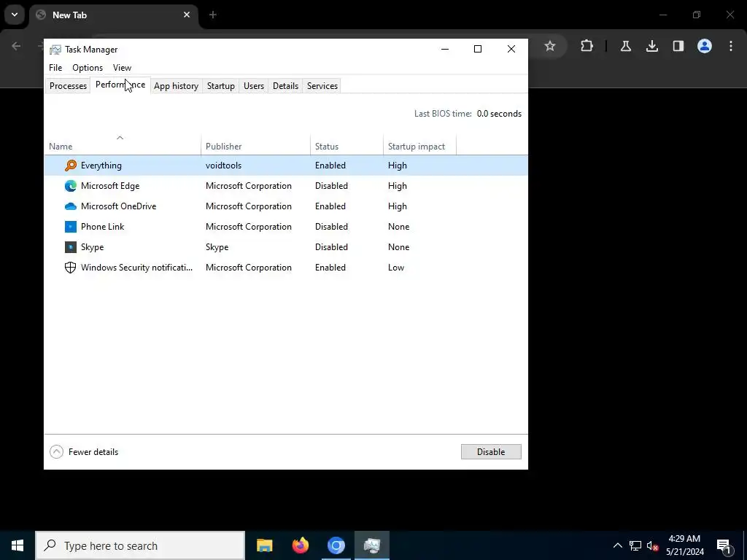747x560 pixels.
Task: Open the notification center icon
Action: coord(724,545)
